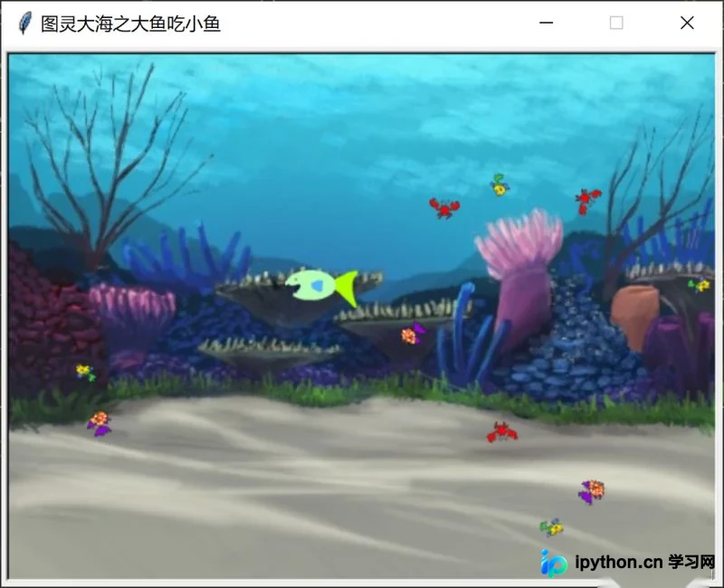Click the yellow-green fish above the ipython.cn watermark
The image size is (724, 588).
552,527
